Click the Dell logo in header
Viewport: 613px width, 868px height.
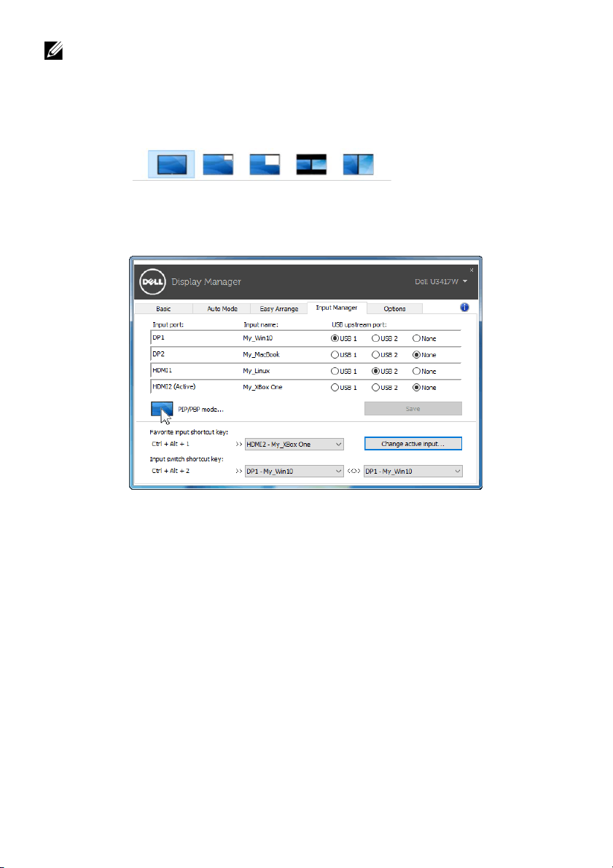coord(151,281)
